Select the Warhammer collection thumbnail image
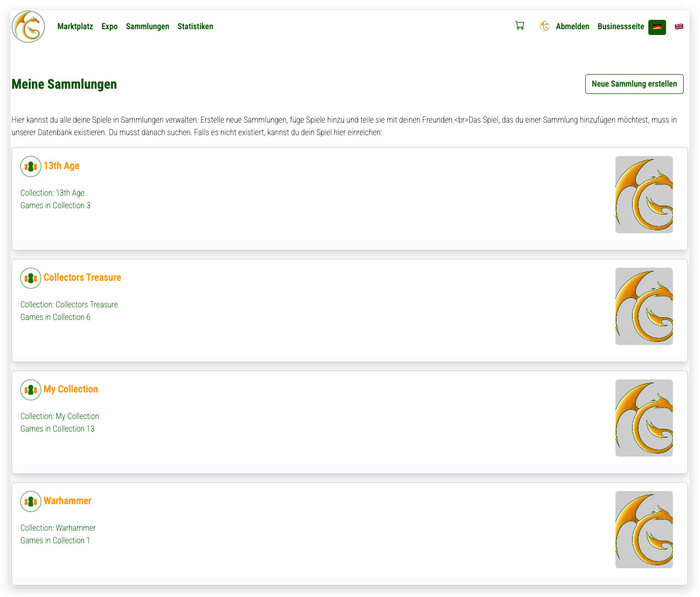The height and width of the screenshot is (597, 700). tap(644, 530)
